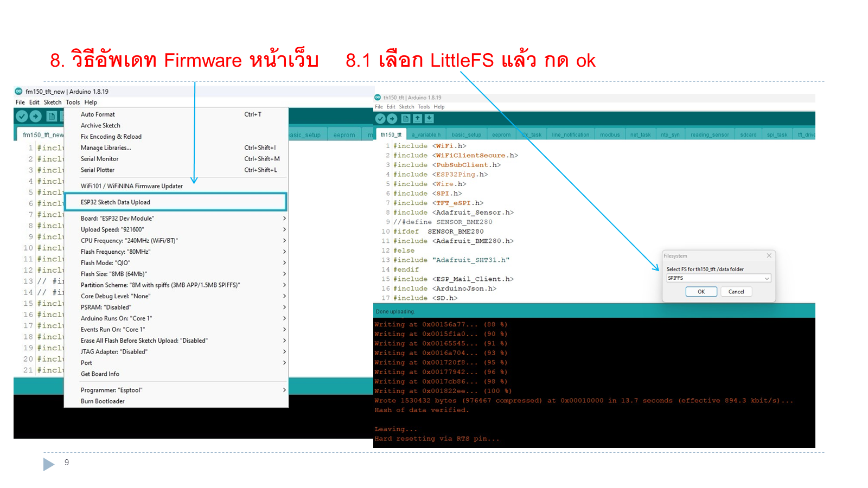The image size is (868, 488).
Task: Open Serial Monitor from Tools menu
Action: pos(176,159)
